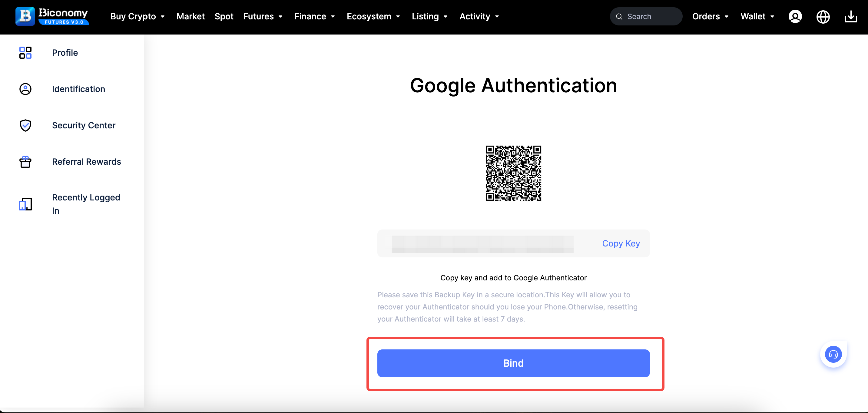Expand the Futures dropdown menu
This screenshot has height=413, width=868.
[x=263, y=17]
